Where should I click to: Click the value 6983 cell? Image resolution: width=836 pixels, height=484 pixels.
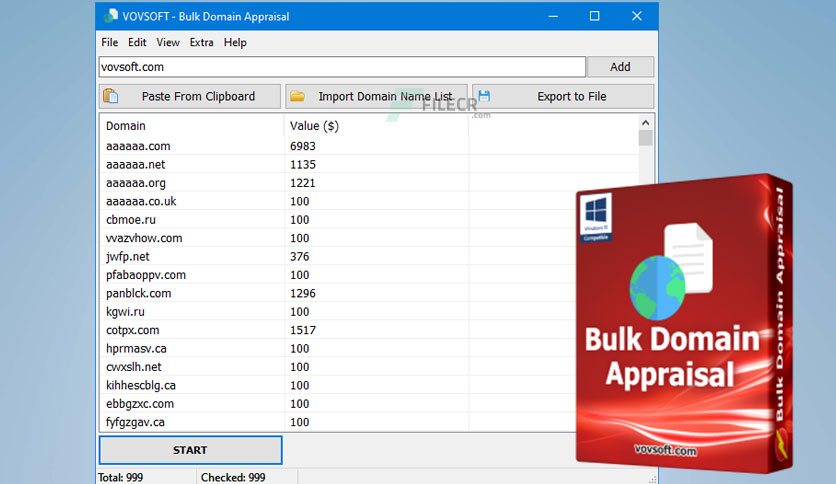click(302, 146)
